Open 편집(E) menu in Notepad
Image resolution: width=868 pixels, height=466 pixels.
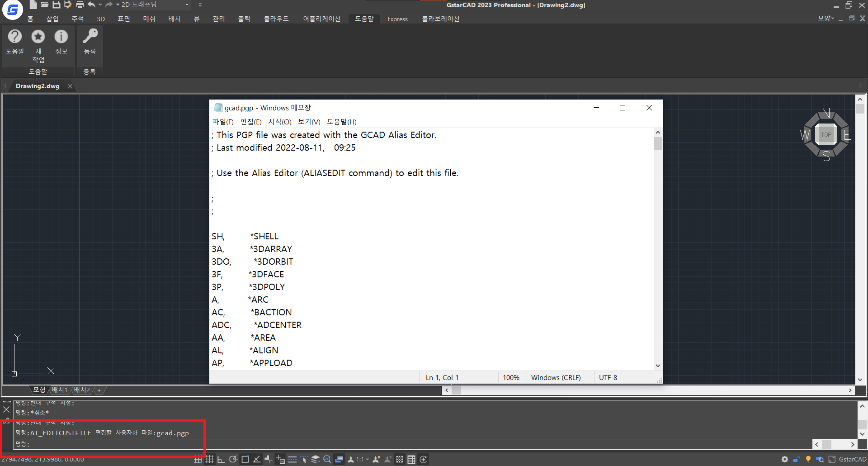pyautogui.click(x=251, y=122)
